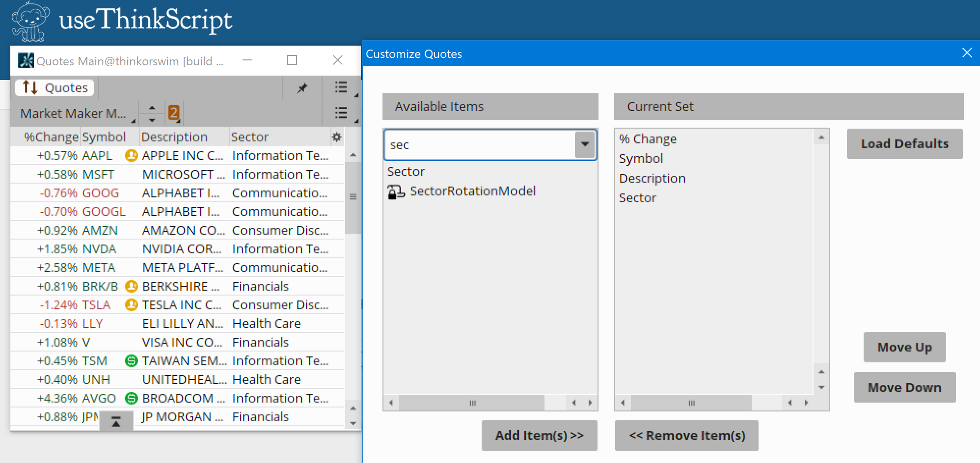Open the Market Maker watchlist dropdown

point(77,113)
